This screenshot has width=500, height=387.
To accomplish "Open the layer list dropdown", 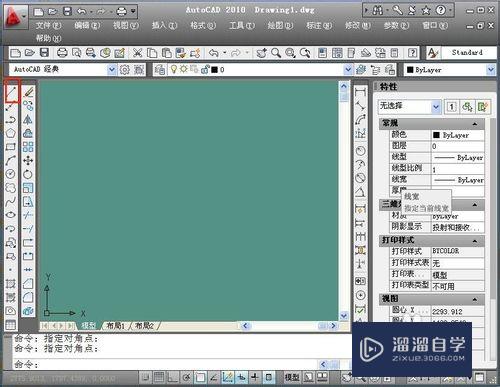I will click(348, 70).
